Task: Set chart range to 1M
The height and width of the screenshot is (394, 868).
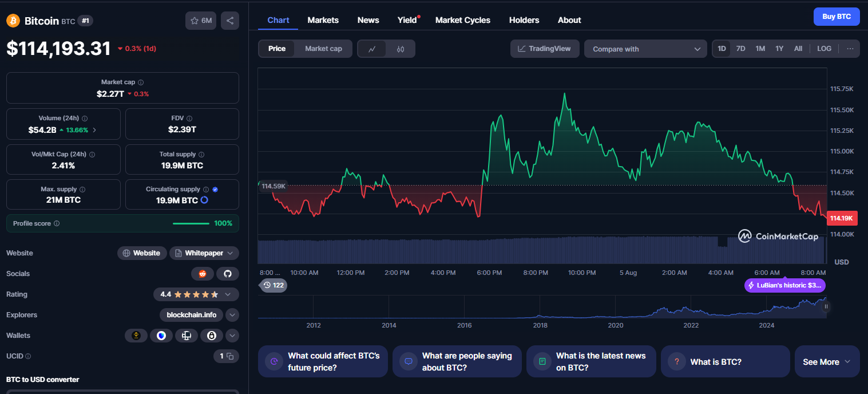Action: 760,49
